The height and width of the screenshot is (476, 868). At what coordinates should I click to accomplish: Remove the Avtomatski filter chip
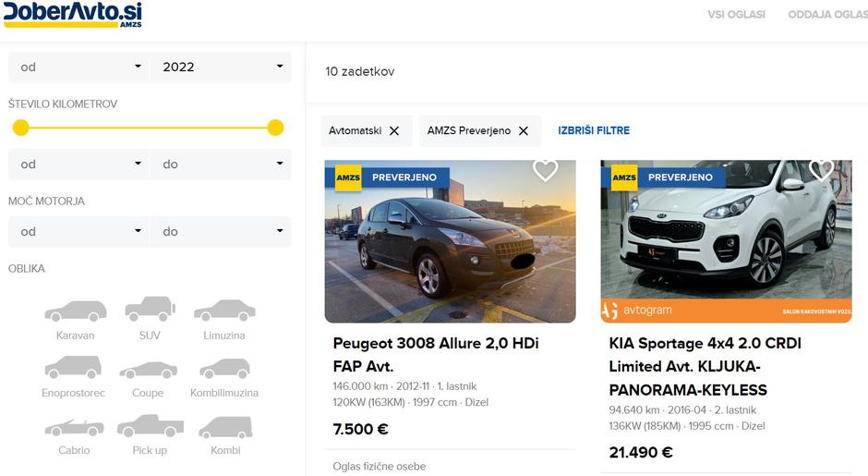pyautogui.click(x=394, y=131)
